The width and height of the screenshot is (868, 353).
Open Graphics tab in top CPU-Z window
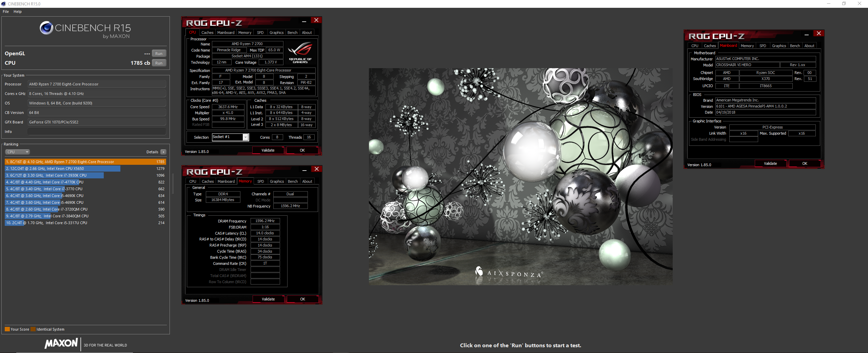(x=277, y=33)
